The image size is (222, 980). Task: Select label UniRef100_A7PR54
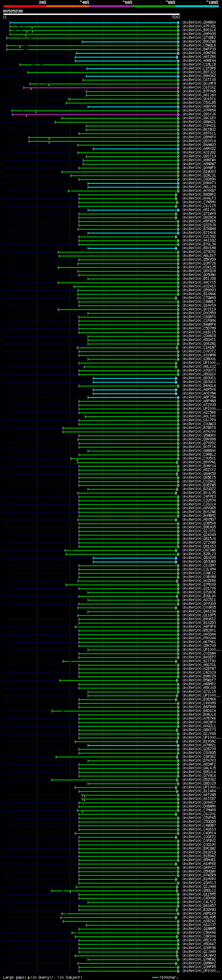(x=199, y=110)
